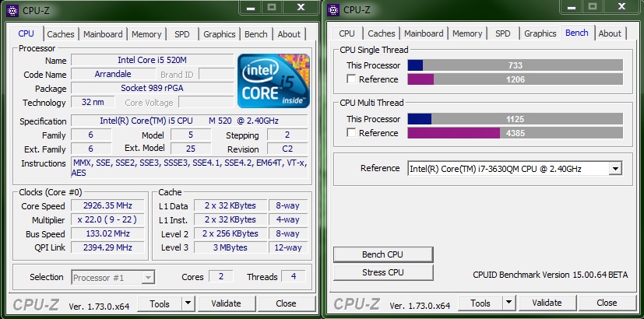The width and height of the screenshot is (644, 319).
Task: Expand the Tools arrow in left window
Action: pyautogui.click(x=188, y=303)
